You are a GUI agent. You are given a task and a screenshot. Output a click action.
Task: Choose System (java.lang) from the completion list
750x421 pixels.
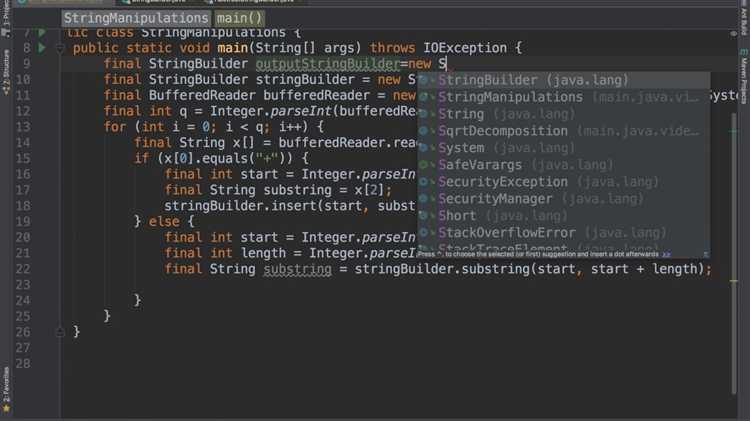point(563,148)
